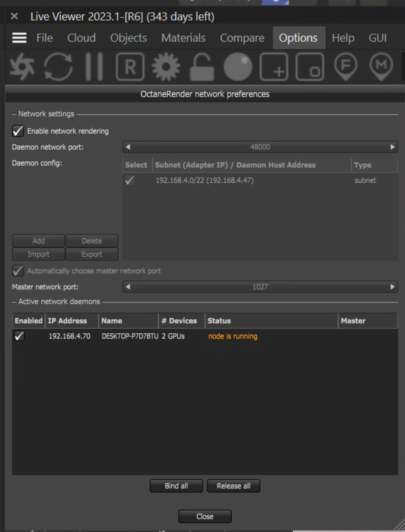The height and width of the screenshot is (532, 405).
Task: Toggle Automatically choose master network port
Action: click(18, 271)
